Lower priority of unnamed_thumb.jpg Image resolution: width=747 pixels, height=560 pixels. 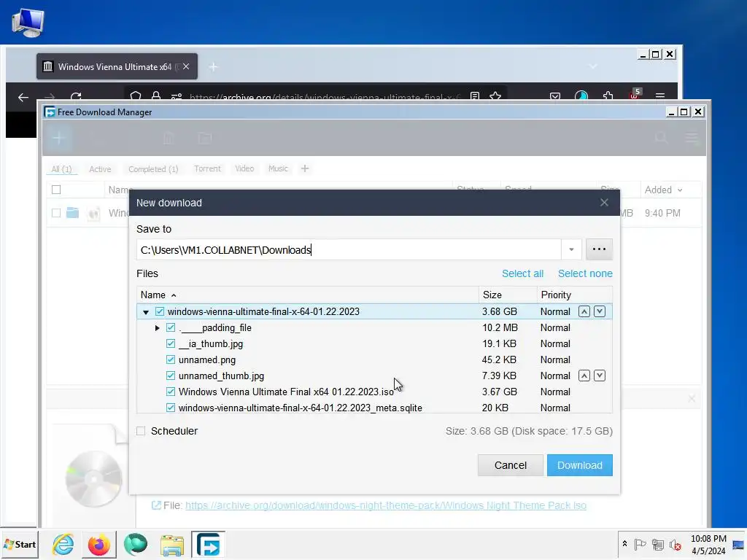600,376
